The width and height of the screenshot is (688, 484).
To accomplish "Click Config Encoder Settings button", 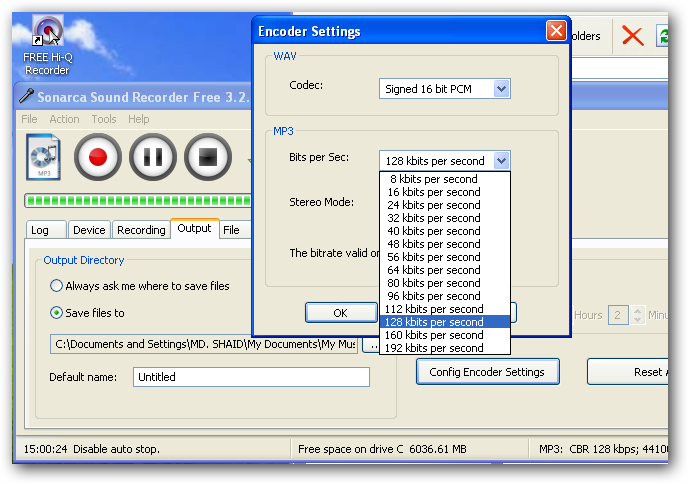I will pos(487,372).
